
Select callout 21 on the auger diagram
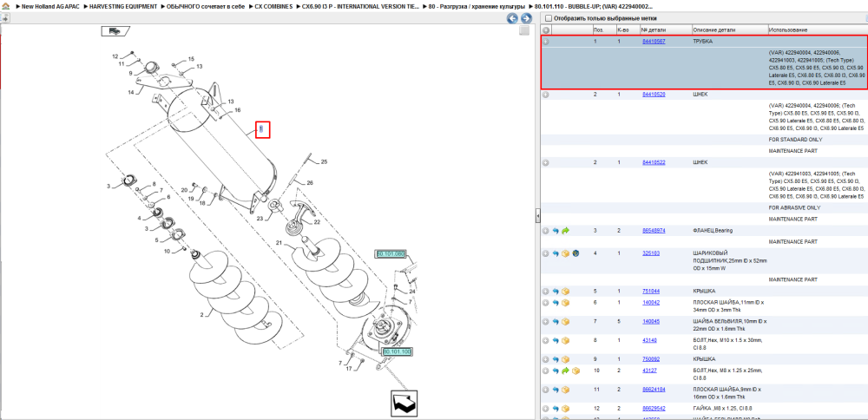[x=279, y=242]
